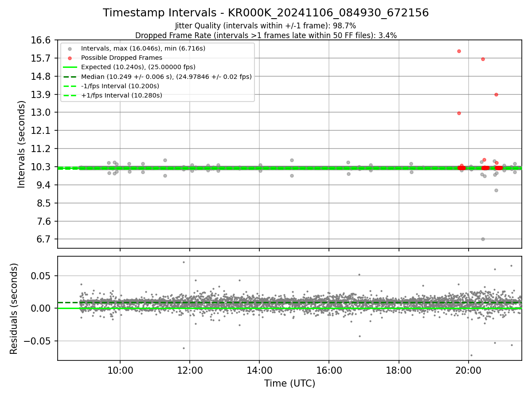Click the y-axis tick label 9.4

44,185
